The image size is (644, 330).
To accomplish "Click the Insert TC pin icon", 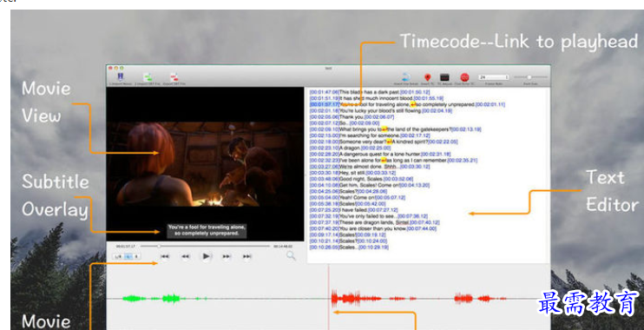I will [x=427, y=76].
